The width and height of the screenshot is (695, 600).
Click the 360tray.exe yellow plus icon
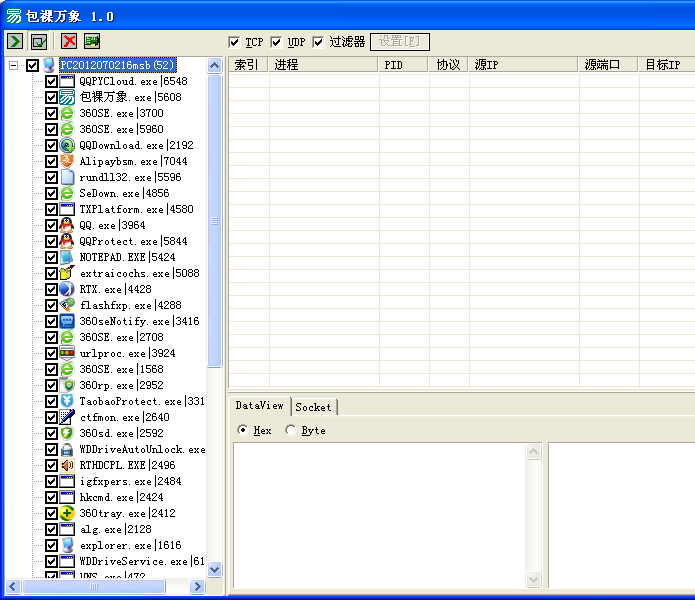click(x=67, y=513)
